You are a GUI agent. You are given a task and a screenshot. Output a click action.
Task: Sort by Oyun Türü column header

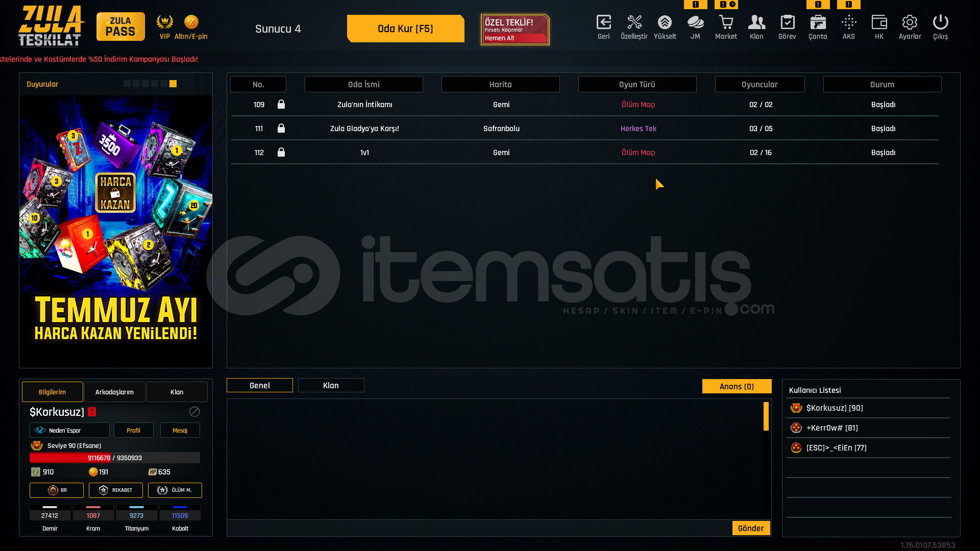pos(638,84)
